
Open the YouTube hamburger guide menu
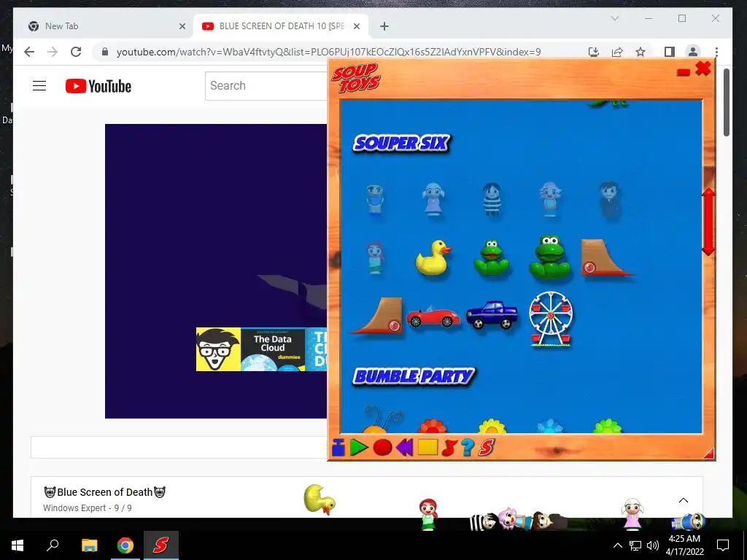[x=39, y=86]
